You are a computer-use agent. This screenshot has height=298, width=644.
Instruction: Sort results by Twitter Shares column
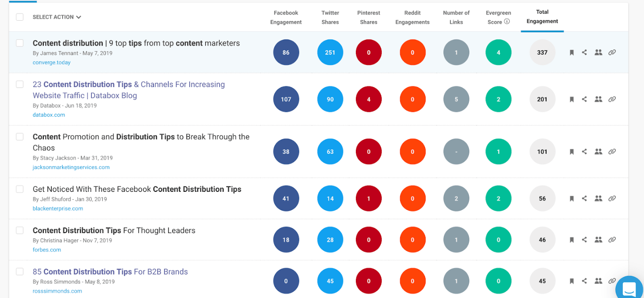pos(330,17)
